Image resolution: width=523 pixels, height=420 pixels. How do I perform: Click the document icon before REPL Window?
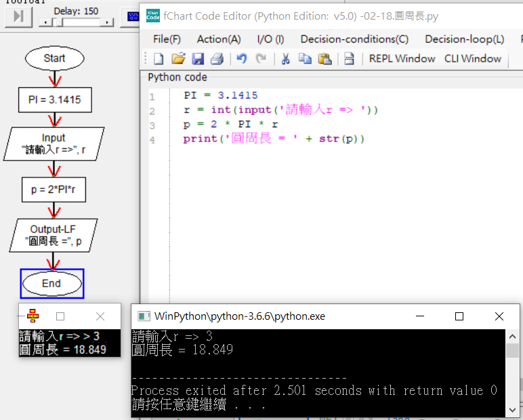coord(349,59)
